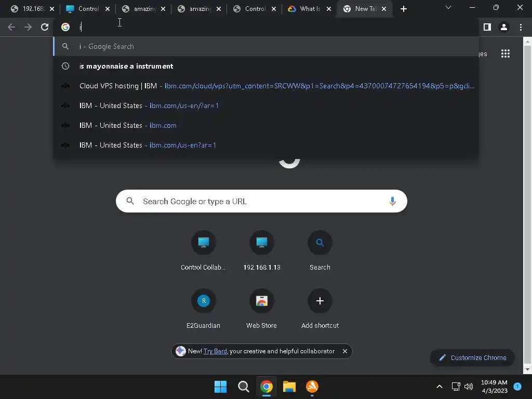
Task: Dismiss the Try Bard promo banner
Action: (x=345, y=351)
